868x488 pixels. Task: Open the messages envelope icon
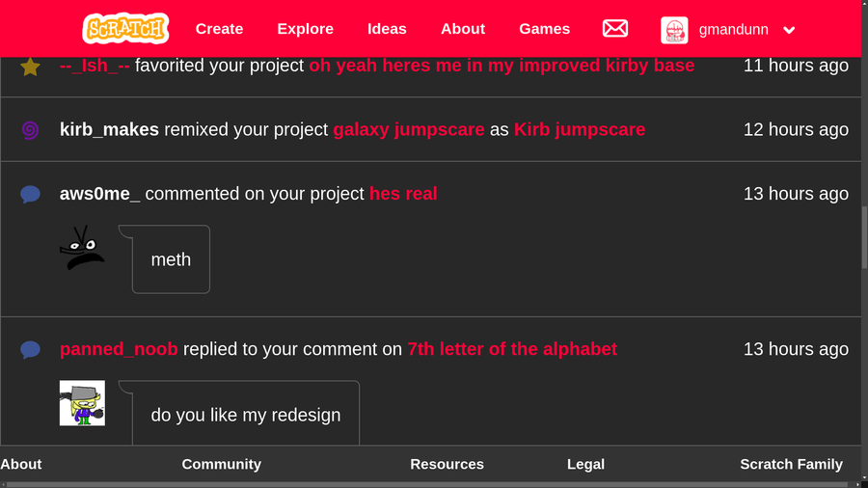click(x=615, y=29)
